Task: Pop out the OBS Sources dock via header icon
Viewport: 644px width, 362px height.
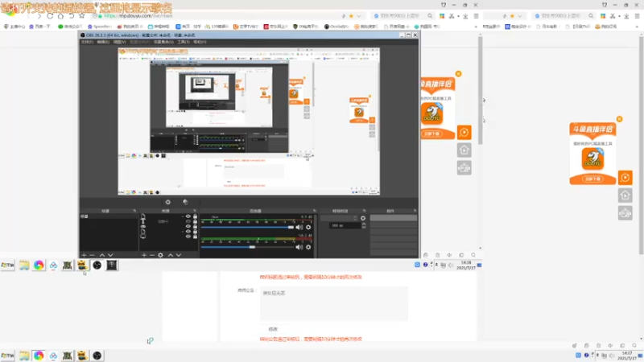Action: click(195, 211)
